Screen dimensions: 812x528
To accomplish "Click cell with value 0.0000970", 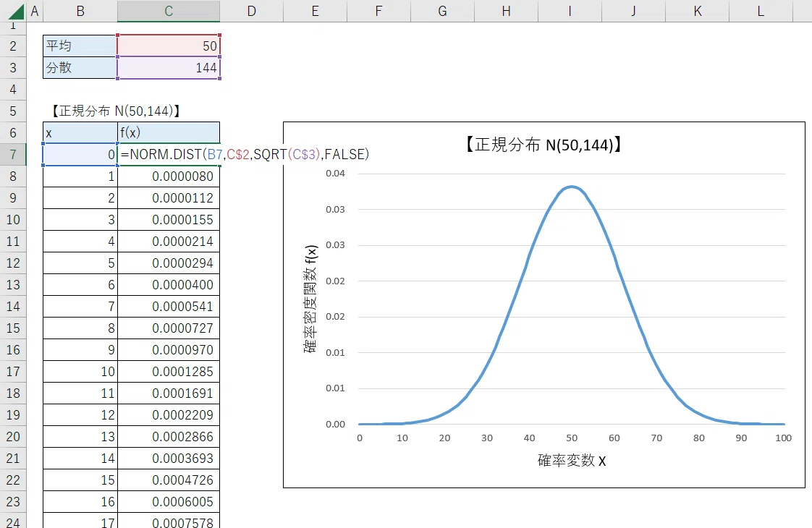I will 169,350.
